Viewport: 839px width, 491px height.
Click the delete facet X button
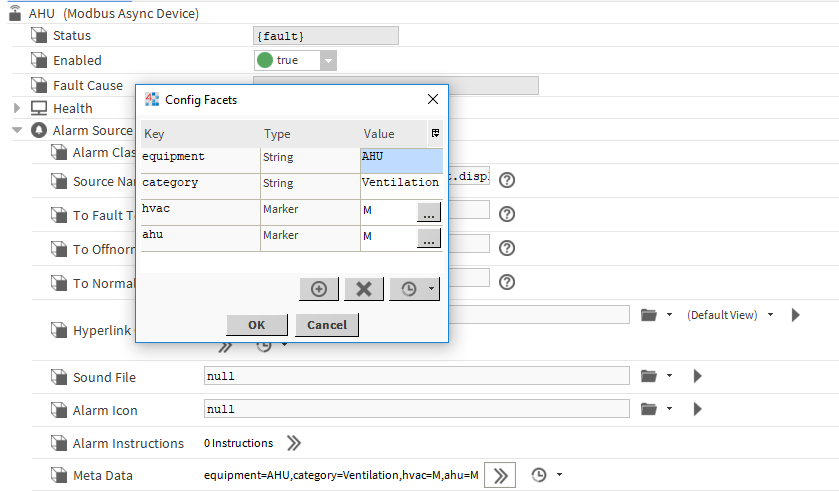(364, 288)
